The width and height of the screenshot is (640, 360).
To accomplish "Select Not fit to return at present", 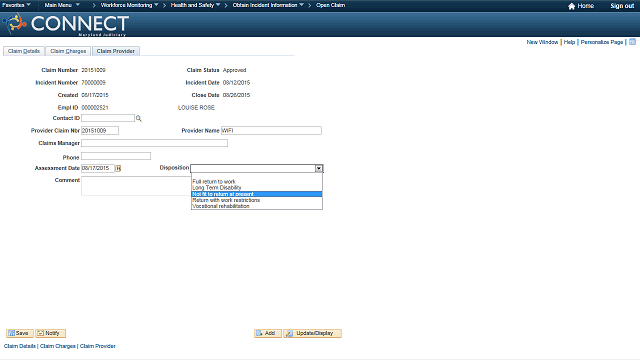I will coord(257,194).
